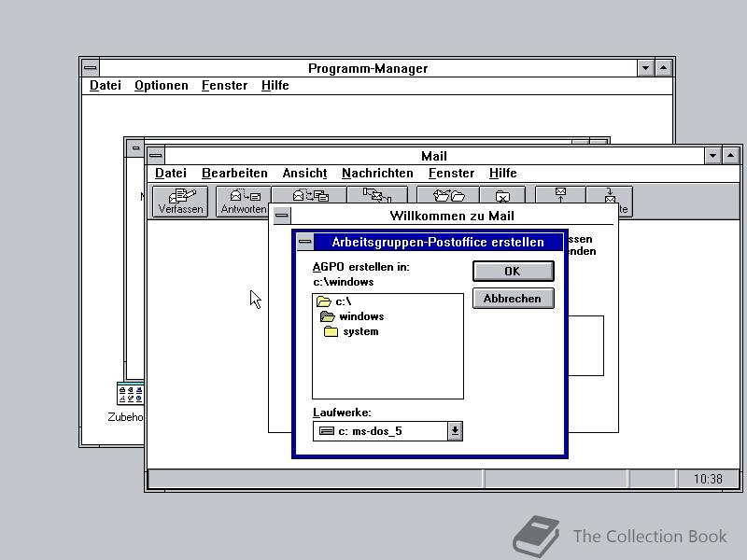
Task: Click the Willkommen zu Mail title bar
Action: coord(452,216)
